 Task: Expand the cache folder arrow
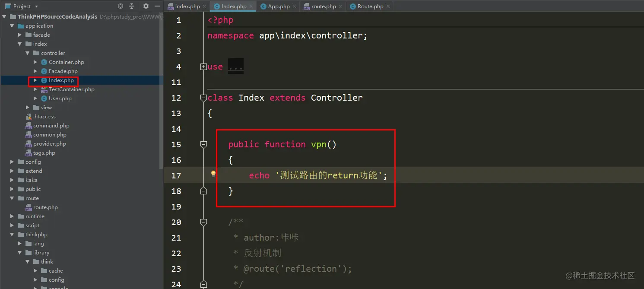35,271
